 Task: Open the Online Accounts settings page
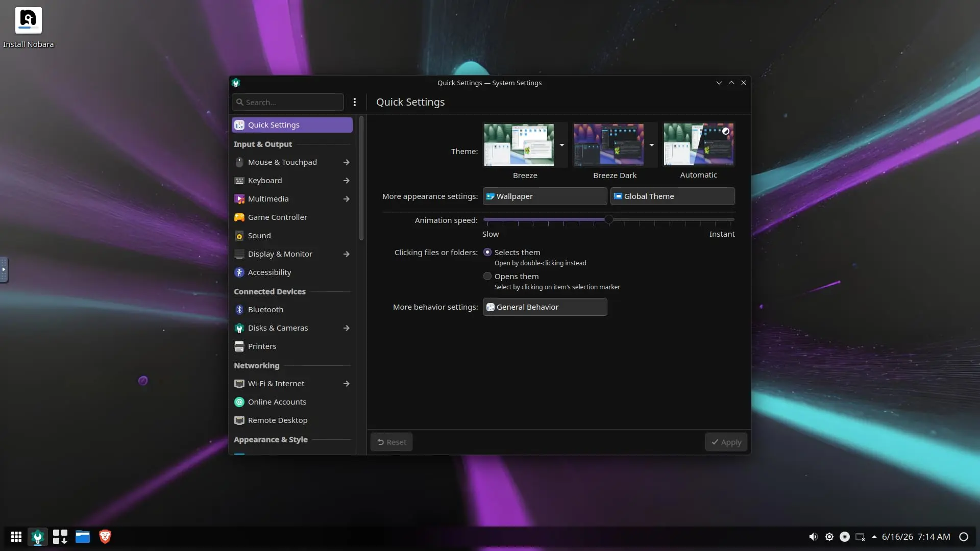click(292, 402)
